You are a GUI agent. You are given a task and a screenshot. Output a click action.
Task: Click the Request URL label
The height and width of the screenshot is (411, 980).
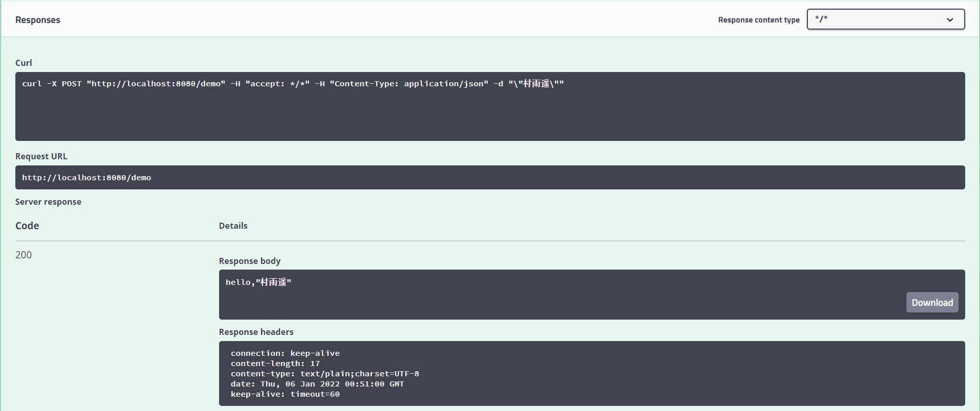coord(41,156)
